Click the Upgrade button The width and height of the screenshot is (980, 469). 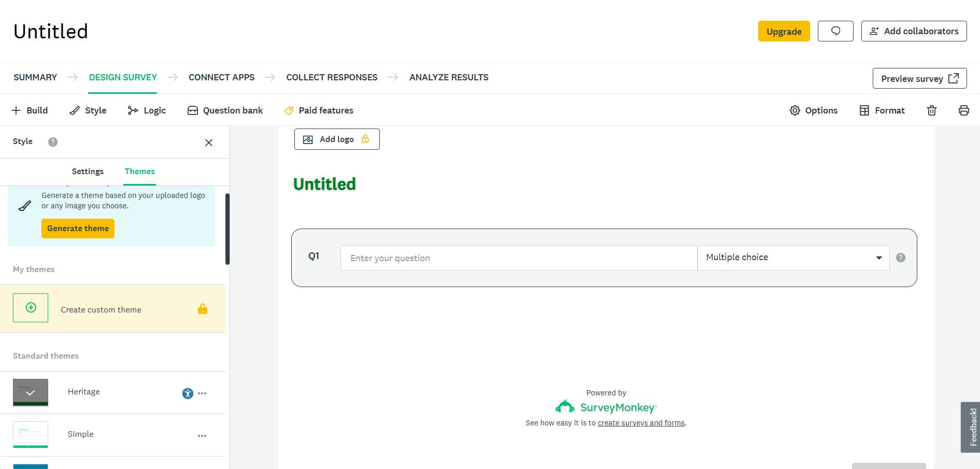pyautogui.click(x=784, y=31)
